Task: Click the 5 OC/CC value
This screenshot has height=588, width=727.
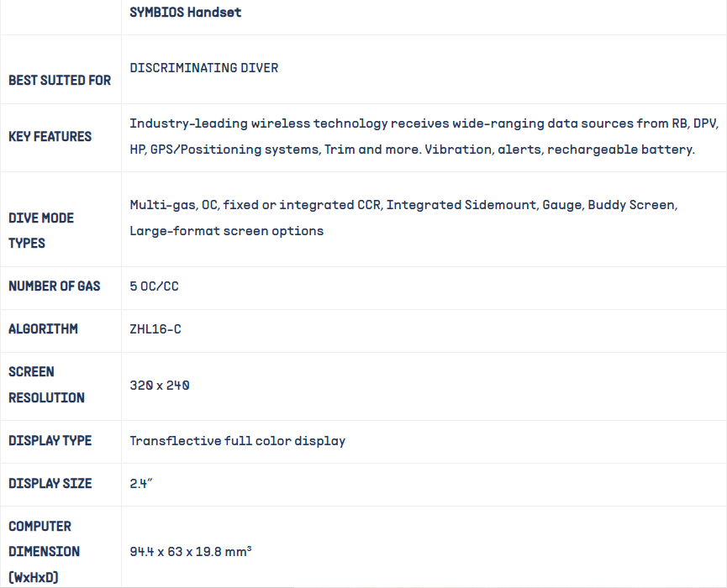Action: tap(155, 286)
